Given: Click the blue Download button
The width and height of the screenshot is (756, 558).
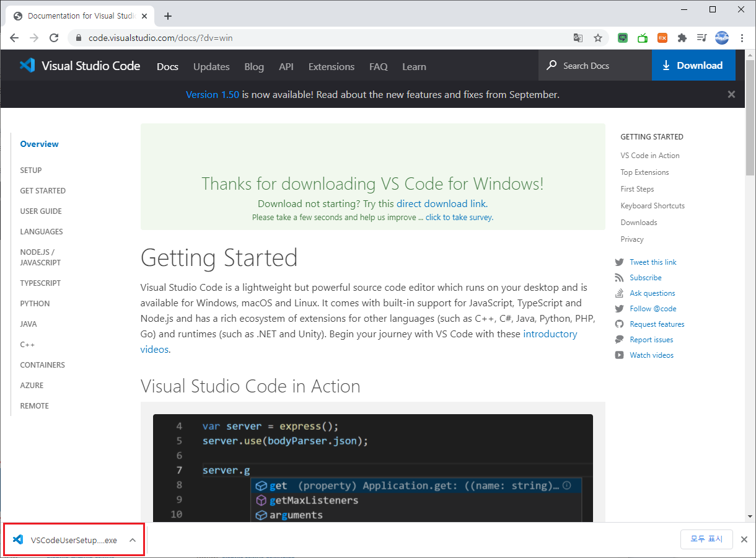Looking at the screenshot, I should pyautogui.click(x=693, y=66).
